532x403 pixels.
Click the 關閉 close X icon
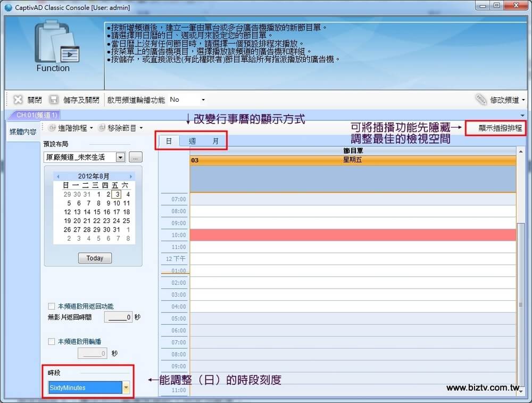[18, 100]
